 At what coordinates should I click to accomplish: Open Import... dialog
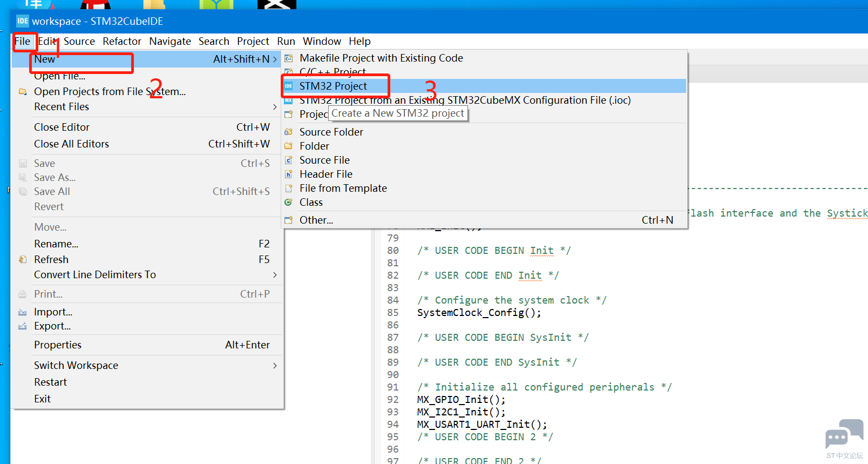coord(147,312)
